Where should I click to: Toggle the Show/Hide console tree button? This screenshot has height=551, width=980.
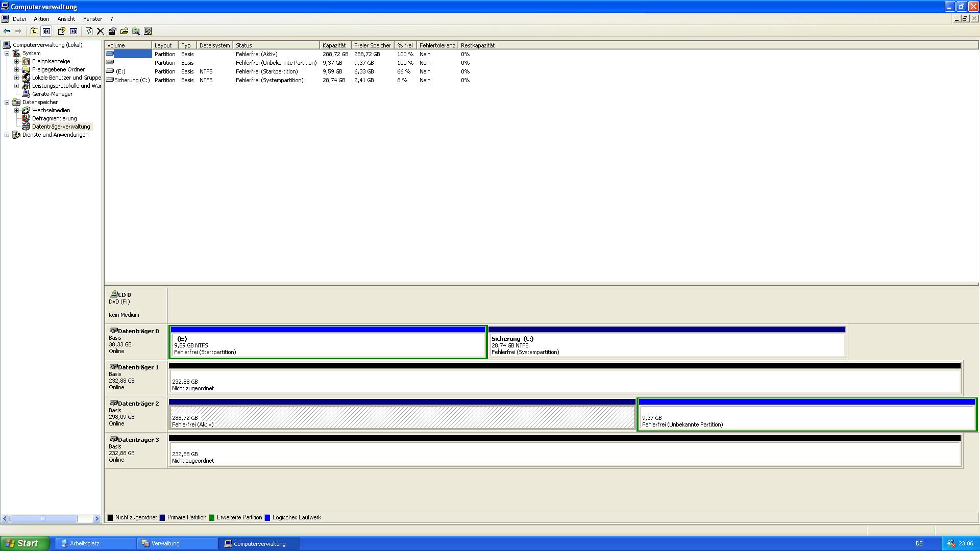46,31
